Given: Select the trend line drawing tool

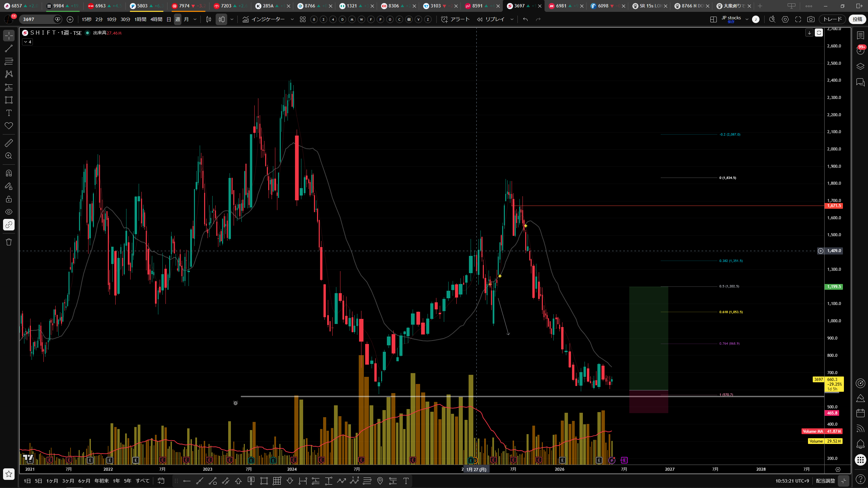Looking at the screenshot, I should (9, 48).
